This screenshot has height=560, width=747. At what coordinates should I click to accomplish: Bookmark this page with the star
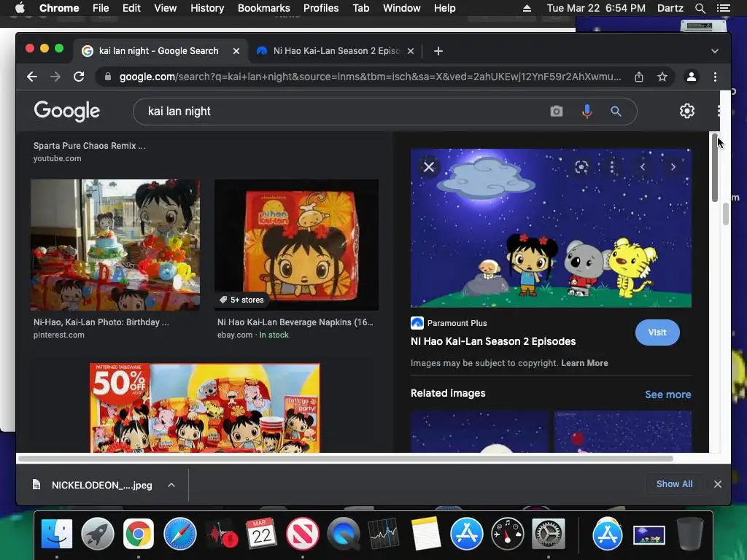(662, 77)
